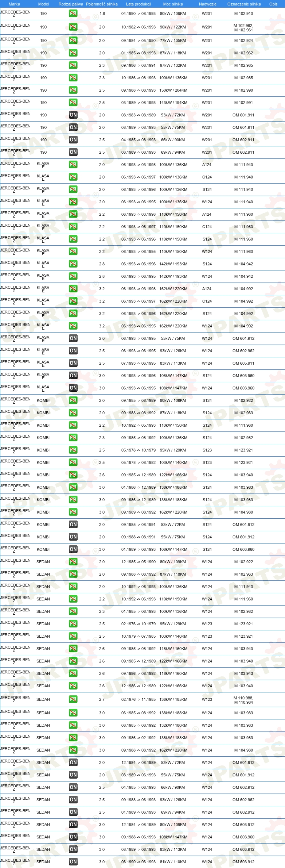Select the date range '12.1986 -> 12.1989'
The image size is (285, 868).
(138, 686)
